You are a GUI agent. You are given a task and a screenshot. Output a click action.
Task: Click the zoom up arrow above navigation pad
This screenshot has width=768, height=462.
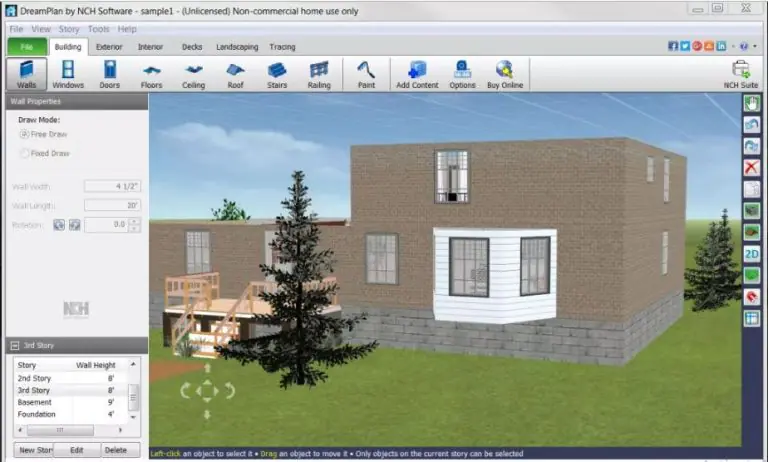[207, 367]
